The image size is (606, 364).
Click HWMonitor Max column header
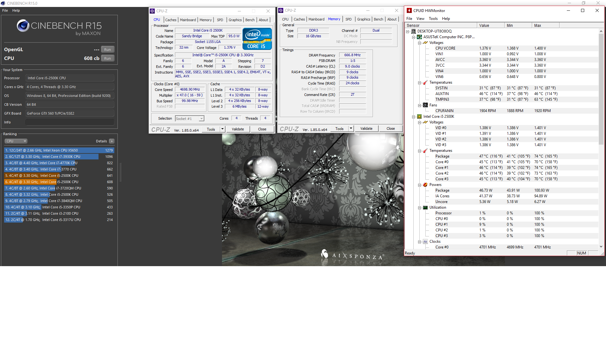546,26
